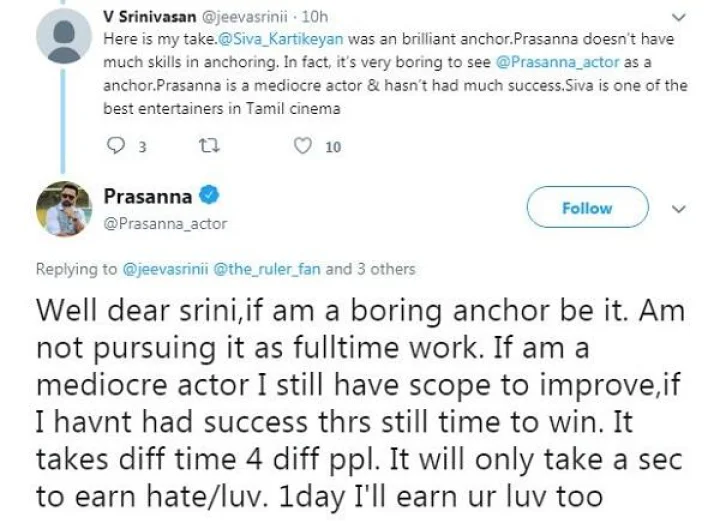The height and width of the screenshot is (523, 720).
Task: Open the @Prasanna_actor handle under Prasanna's name
Action: 165,224
